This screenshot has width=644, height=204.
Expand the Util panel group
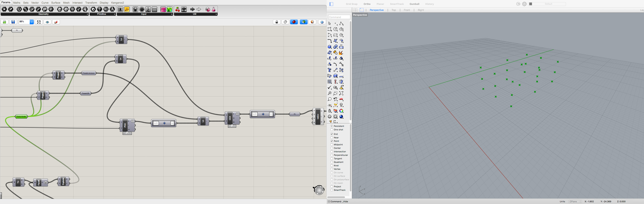[216, 14]
